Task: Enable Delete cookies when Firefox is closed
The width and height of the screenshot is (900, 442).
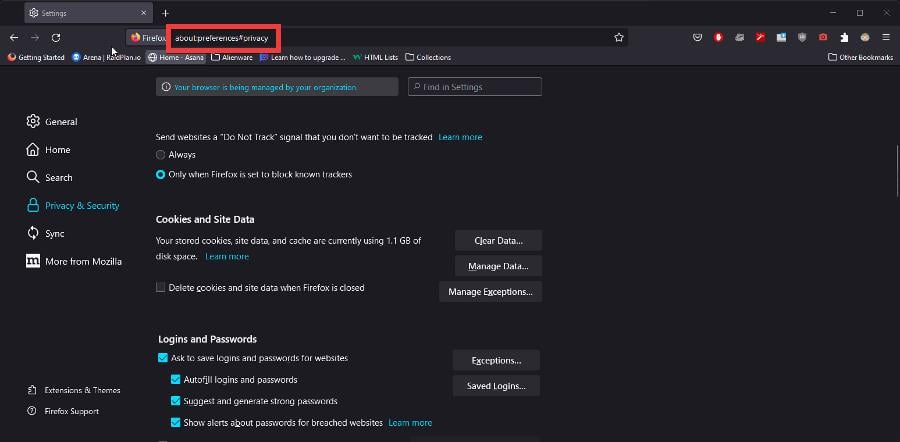Action: point(161,288)
